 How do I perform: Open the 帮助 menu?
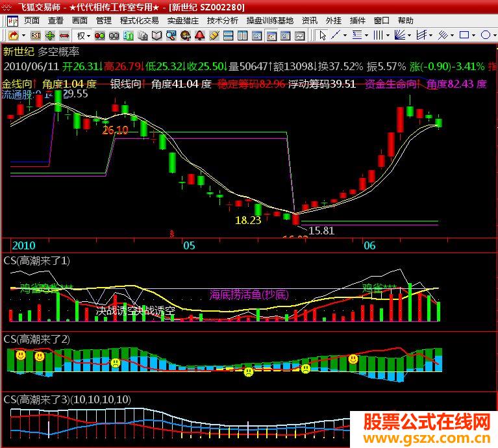pos(406,21)
